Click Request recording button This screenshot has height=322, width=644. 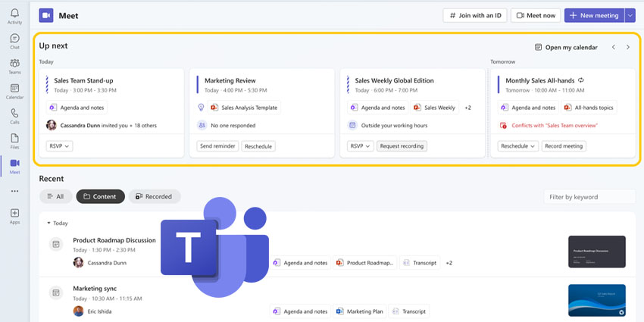point(402,145)
